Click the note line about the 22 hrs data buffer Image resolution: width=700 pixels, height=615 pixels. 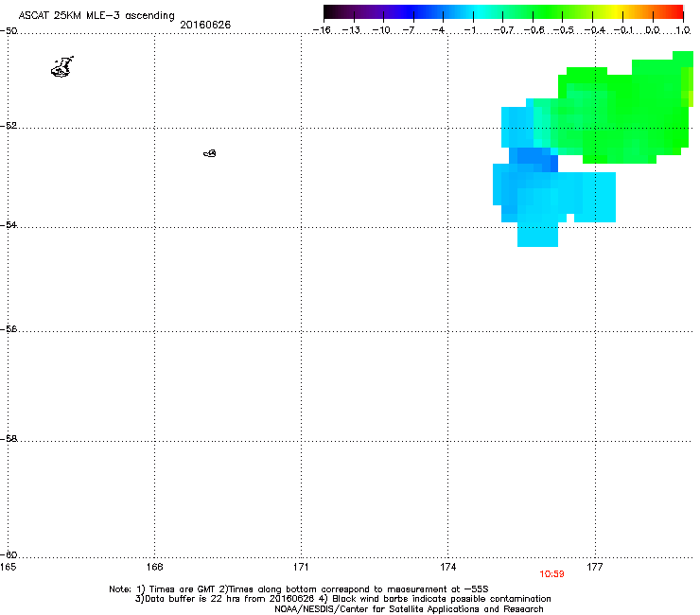342,599
